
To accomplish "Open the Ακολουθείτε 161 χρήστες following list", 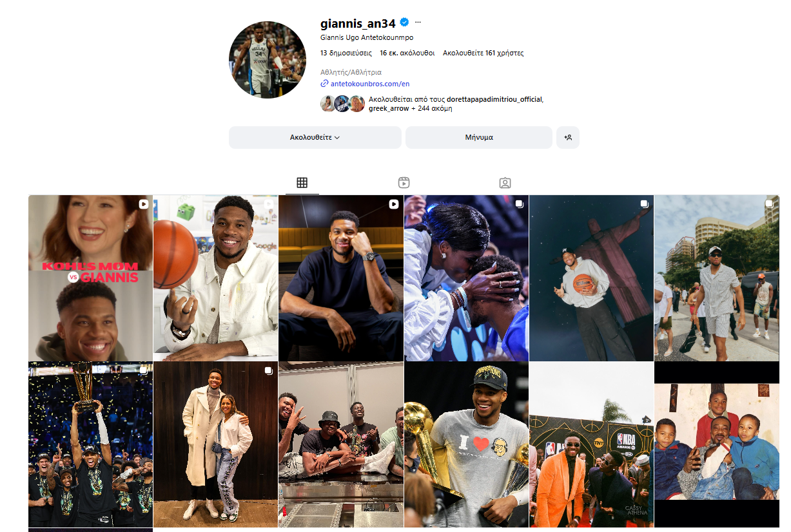I will point(483,53).
